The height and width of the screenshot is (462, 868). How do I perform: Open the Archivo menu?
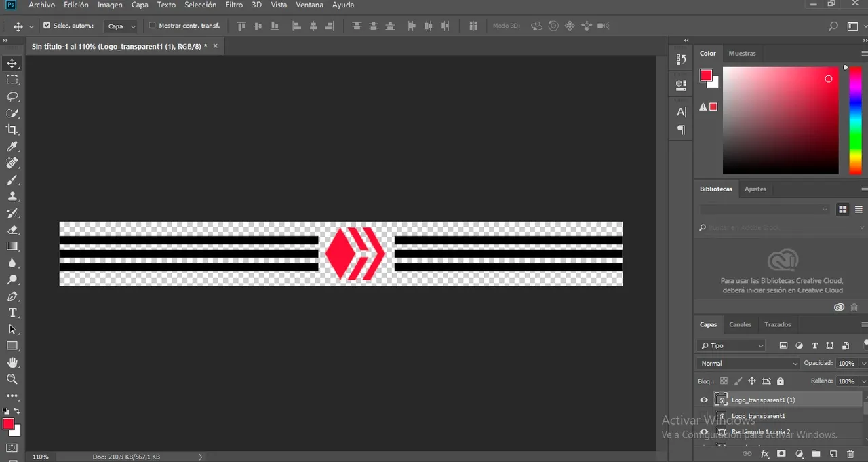[x=41, y=5]
